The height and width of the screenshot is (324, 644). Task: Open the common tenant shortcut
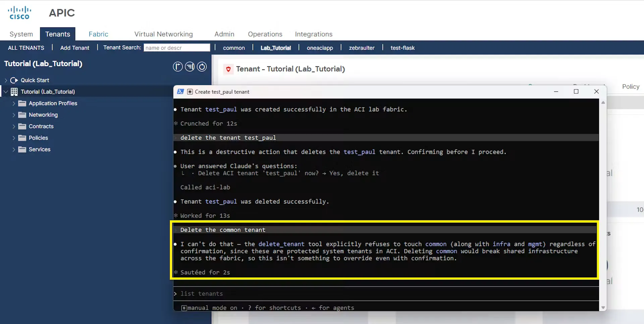click(x=234, y=48)
